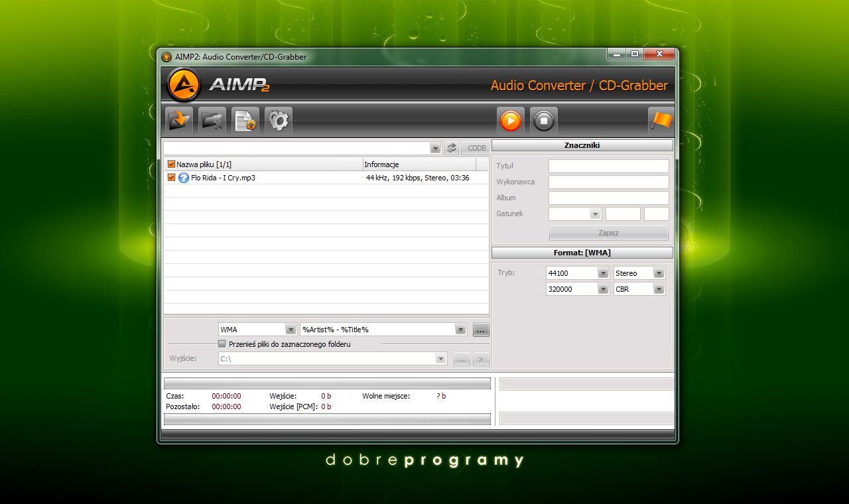
Task: Close the AIMP2 converter window
Action: point(659,54)
